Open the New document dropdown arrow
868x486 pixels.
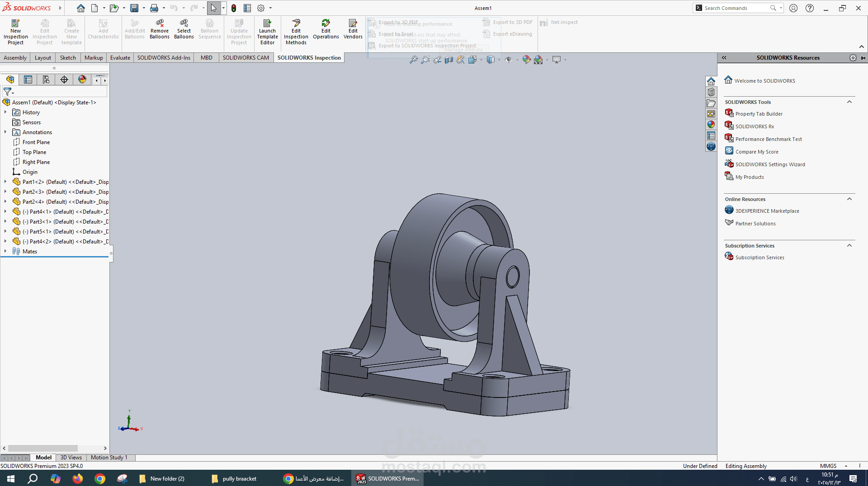point(104,8)
